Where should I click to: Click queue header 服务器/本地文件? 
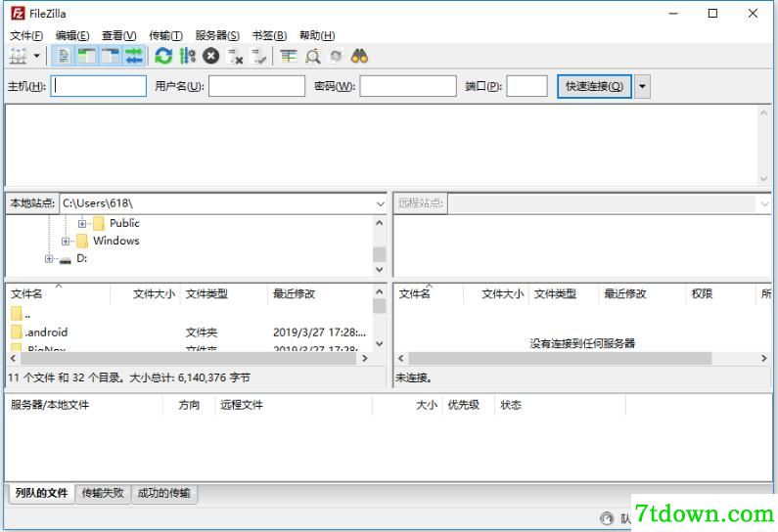(50, 405)
